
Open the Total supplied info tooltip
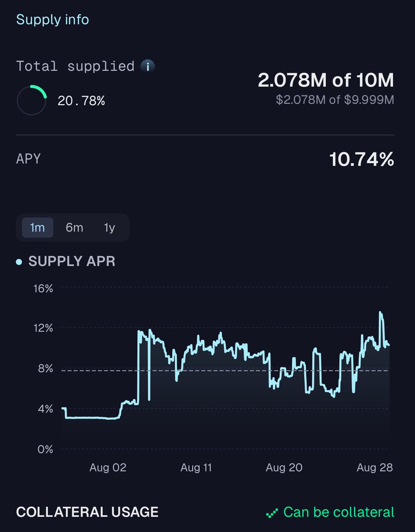pos(148,66)
